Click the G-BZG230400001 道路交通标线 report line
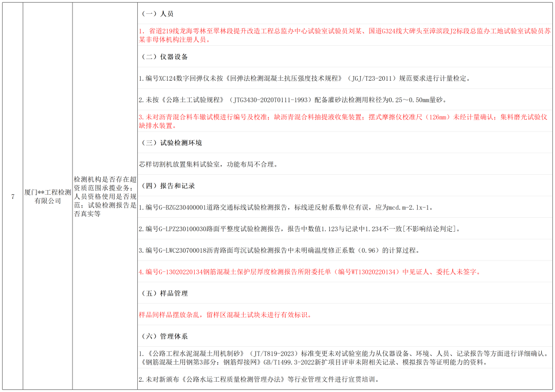 tap(286, 208)
